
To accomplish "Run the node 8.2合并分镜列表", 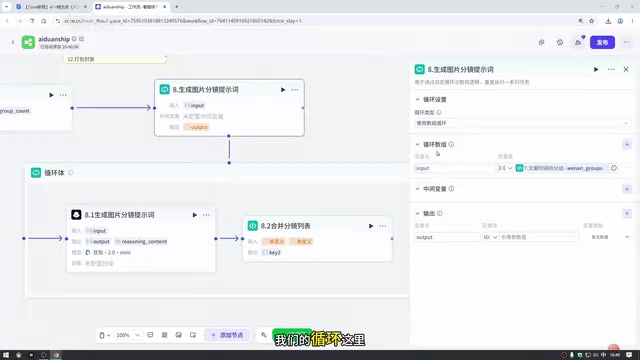I will (x=371, y=226).
